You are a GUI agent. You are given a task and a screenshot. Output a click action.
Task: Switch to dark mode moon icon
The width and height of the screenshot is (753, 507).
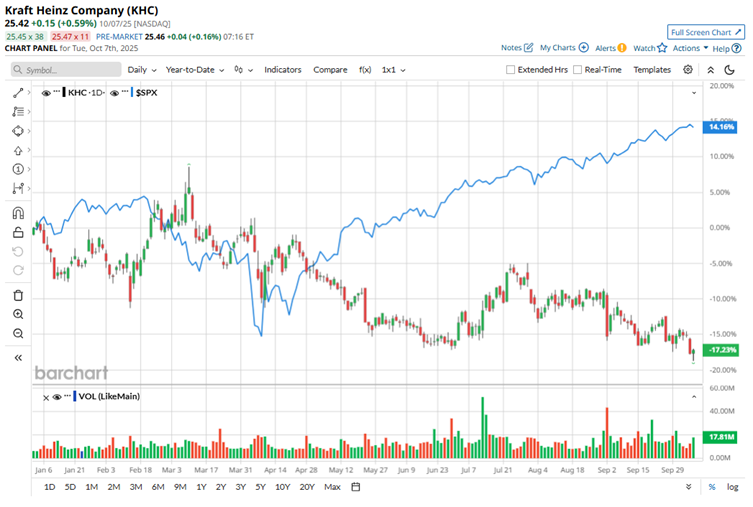point(729,70)
